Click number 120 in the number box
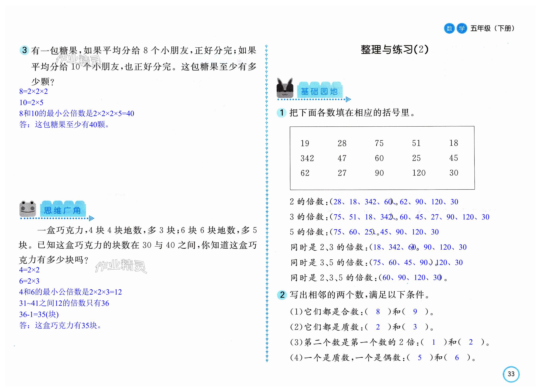This screenshot has height=392, width=541. point(419,173)
